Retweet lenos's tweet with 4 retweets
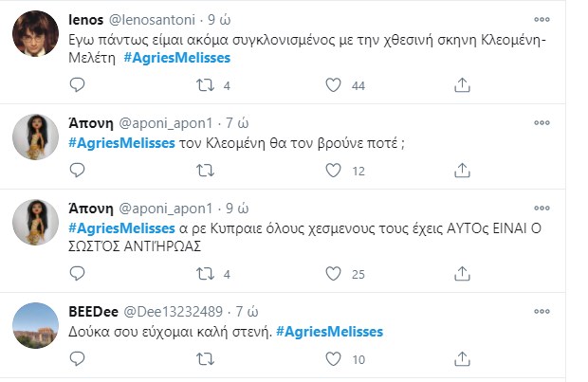This screenshot has height=382, width=588. point(204,85)
